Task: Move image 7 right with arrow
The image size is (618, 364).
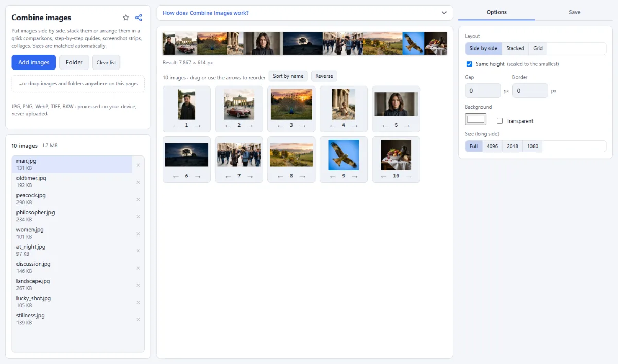Action: click(x=250, y=176)
